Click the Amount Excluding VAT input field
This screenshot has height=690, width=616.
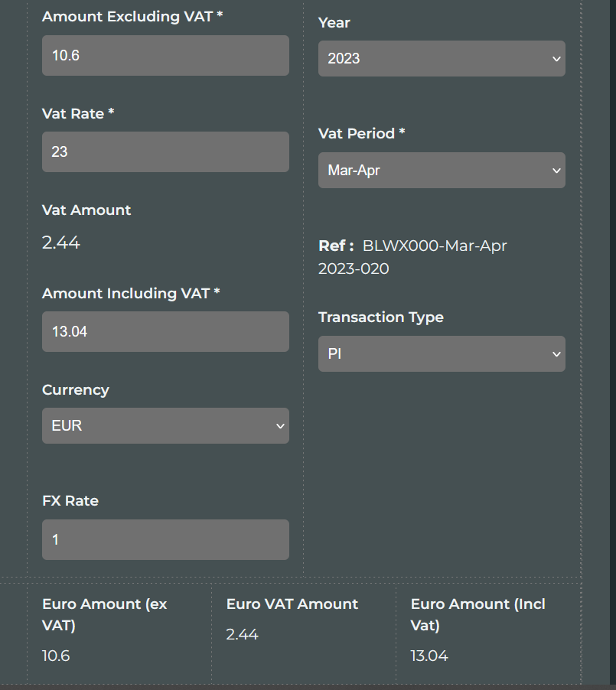coord(165,55)
